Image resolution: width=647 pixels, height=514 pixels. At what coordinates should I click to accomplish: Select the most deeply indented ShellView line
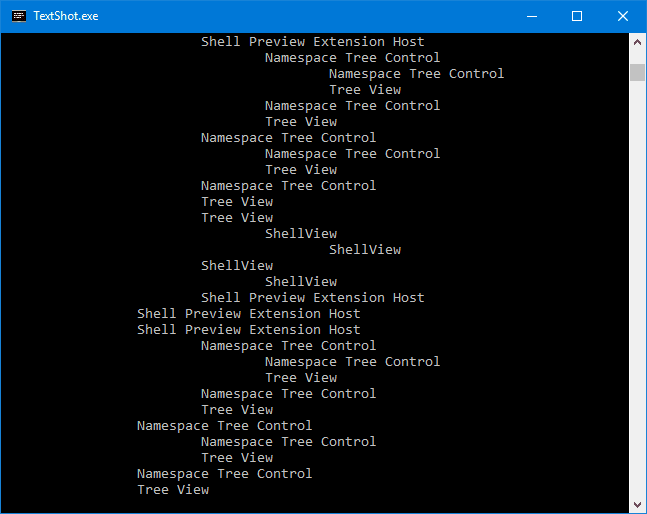click(x=364, y=250)
